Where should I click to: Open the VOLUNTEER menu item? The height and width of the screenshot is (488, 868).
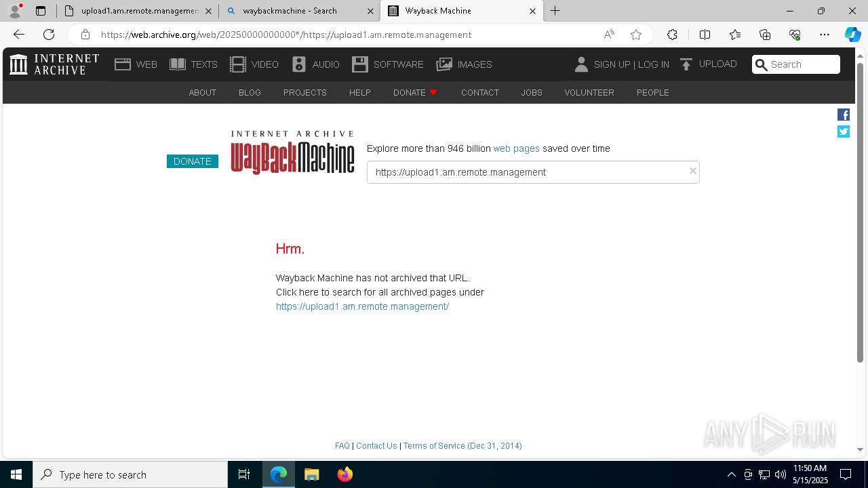click(589, 93)
